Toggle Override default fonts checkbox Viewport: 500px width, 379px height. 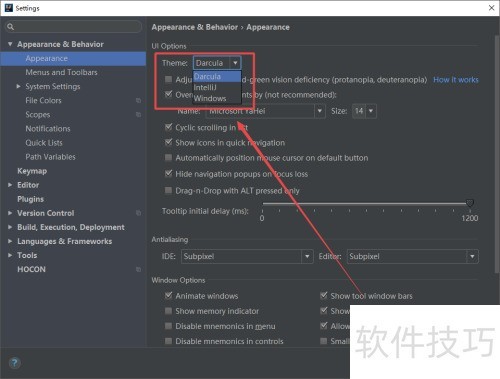coord(169,94)
